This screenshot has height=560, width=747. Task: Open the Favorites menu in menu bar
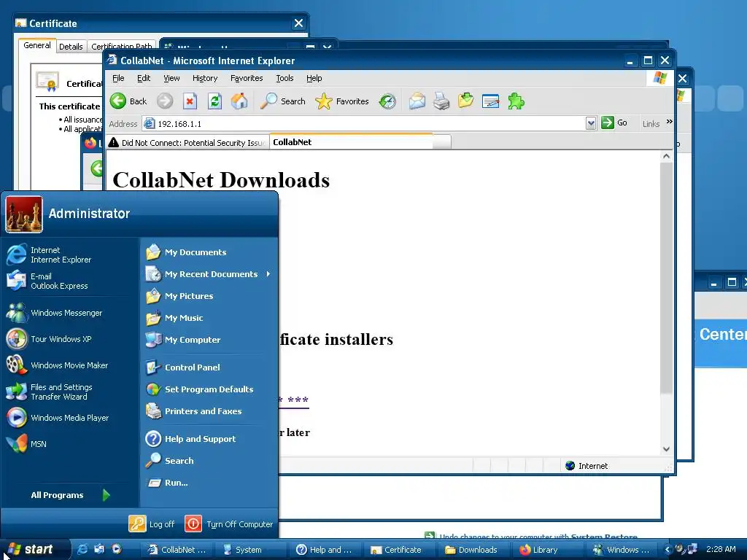[x=247, y=78]
